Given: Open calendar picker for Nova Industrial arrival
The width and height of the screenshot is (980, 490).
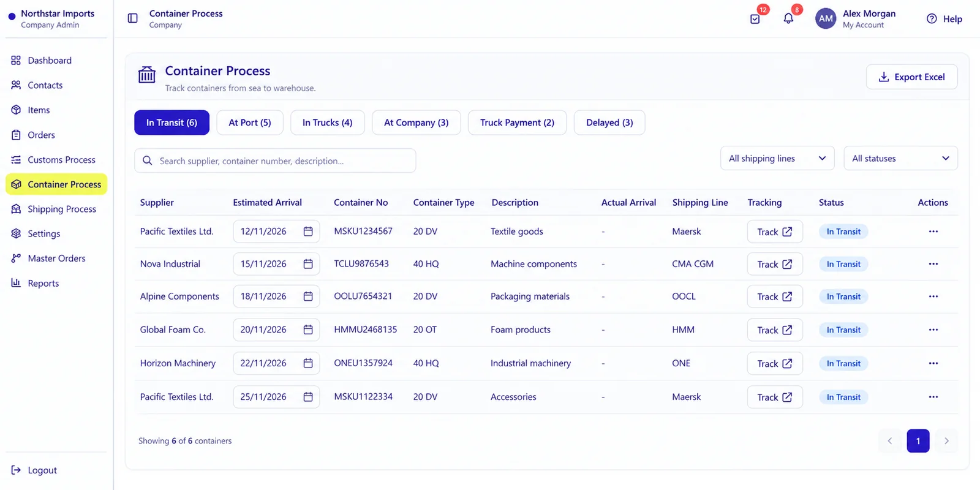Looking at the screenshot, I should [x=308, y=264].
